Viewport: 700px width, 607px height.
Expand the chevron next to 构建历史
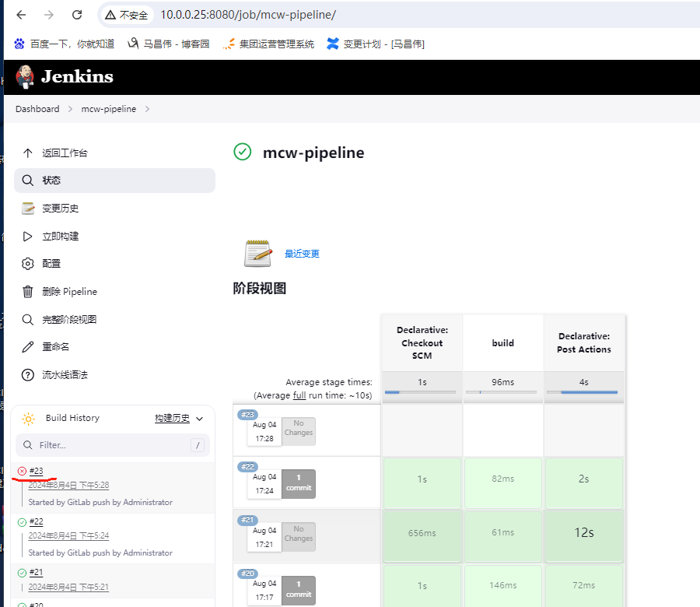200,419
